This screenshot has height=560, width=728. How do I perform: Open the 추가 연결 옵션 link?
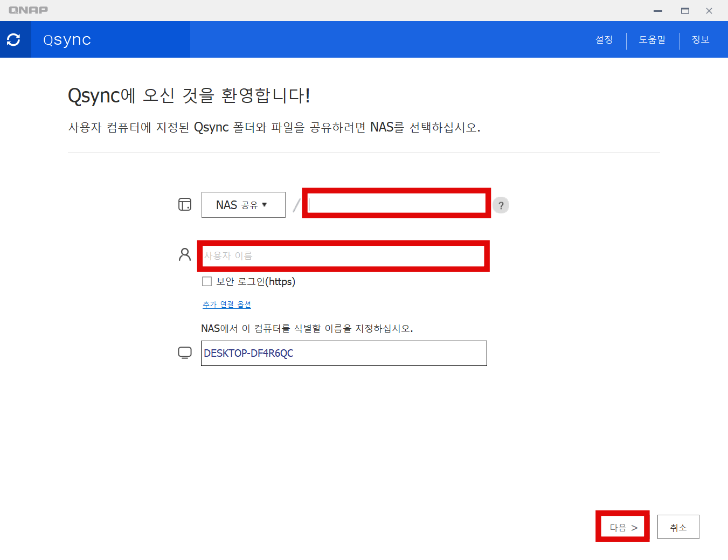pyautogui.click(x=227, y=305)
